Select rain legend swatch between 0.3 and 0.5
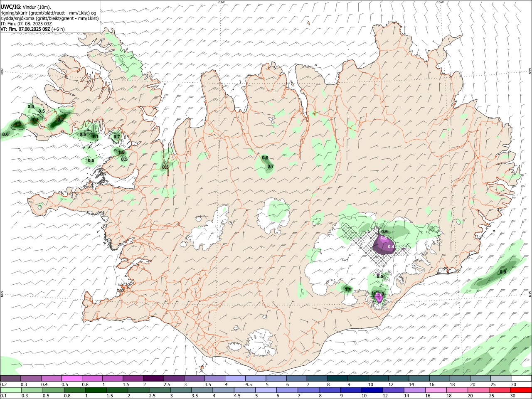This screenshot has width=532, height=399. (x=32, y=390)
